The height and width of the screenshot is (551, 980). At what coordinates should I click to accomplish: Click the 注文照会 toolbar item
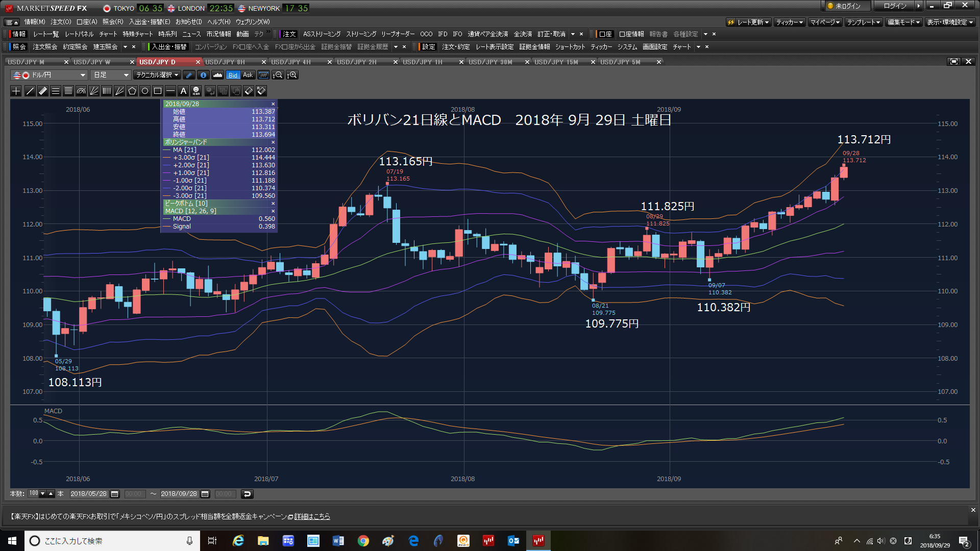pyautogui.click(x=45, y=47)
